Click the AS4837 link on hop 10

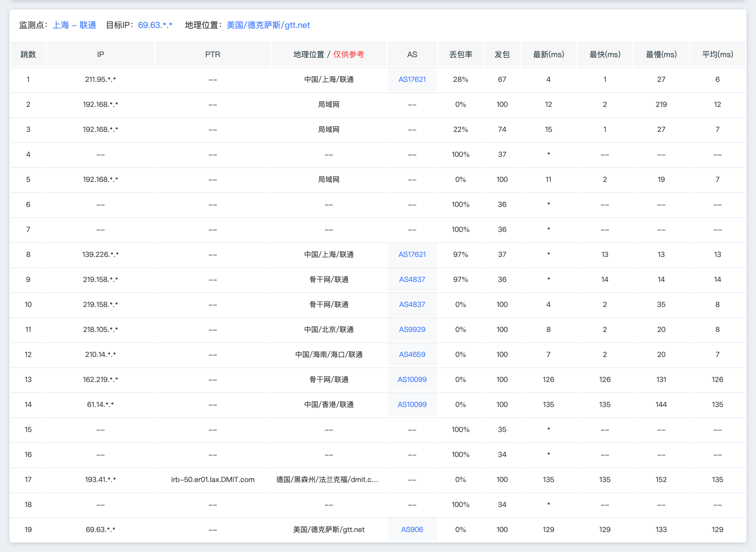[412, 304]
